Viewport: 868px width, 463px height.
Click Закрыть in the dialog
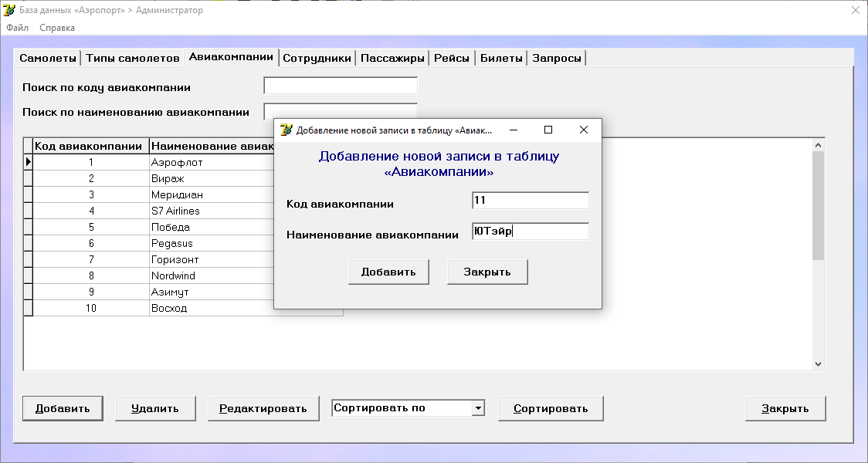pyautogui.click(x=487, y=272)
